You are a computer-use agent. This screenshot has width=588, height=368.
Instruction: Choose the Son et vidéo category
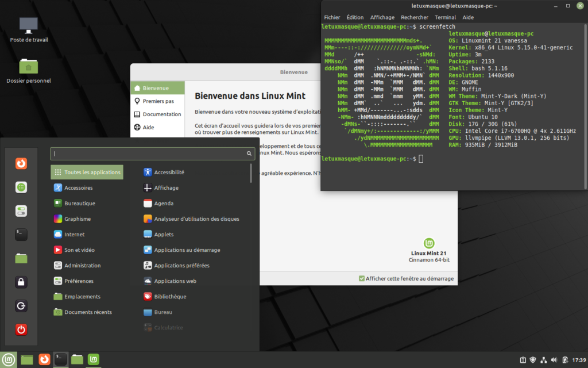74,250
